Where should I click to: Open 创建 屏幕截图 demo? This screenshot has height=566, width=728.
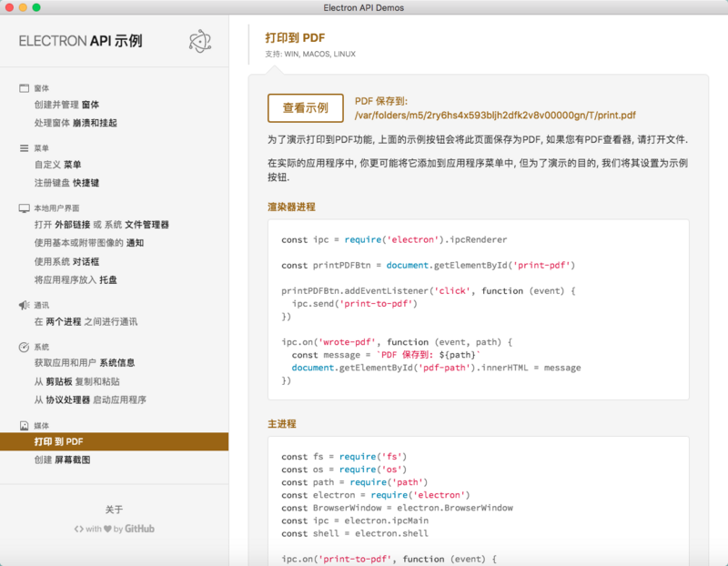[x=62, y=460]
